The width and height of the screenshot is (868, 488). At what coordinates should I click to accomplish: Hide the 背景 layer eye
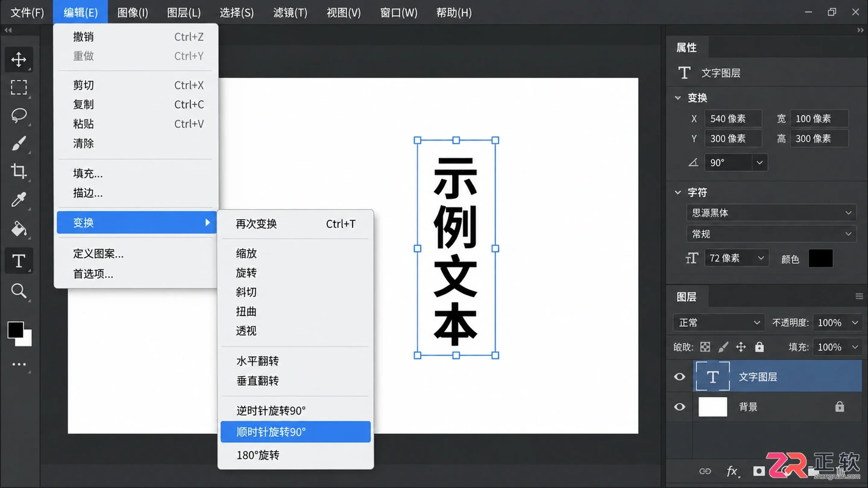[x=679, y=407]
